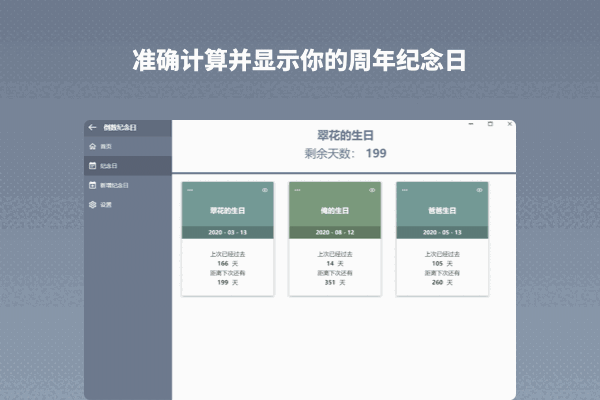Image resolution: width=600 pixels, height=400 pixels.
Task: Open more options on 翠花的生日 card
Action: [x=190, y=190]
